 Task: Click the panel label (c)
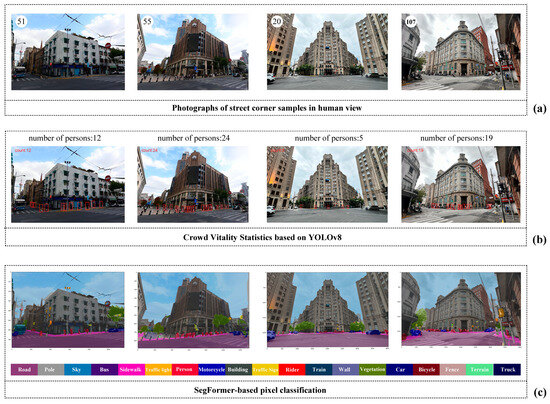pos(539,392)
